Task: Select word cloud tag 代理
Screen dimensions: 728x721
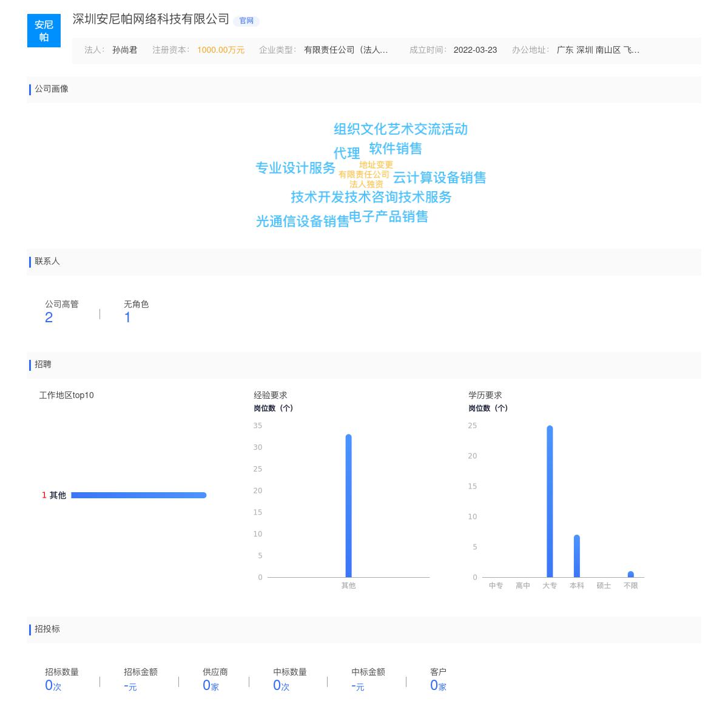Action: 346,154
